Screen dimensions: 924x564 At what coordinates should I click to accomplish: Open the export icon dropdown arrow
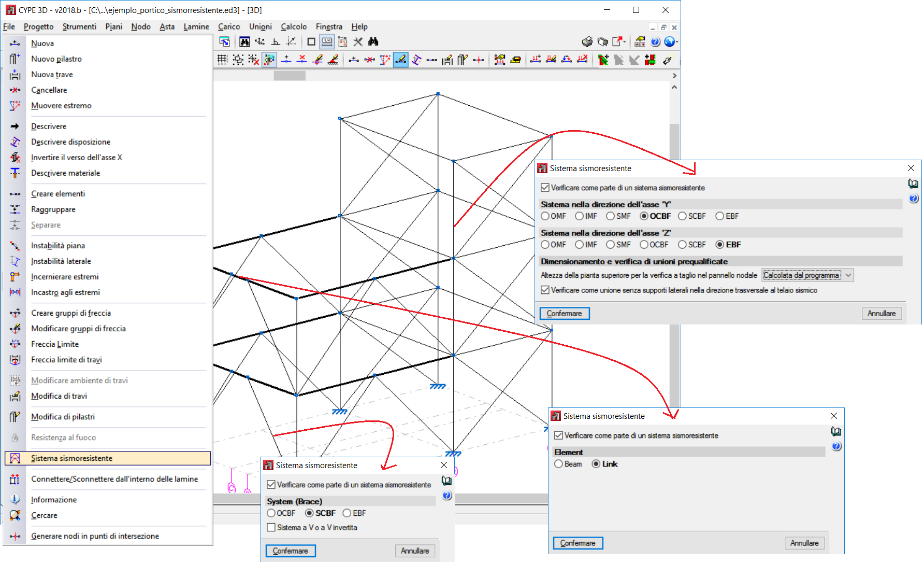pos(625,41)
